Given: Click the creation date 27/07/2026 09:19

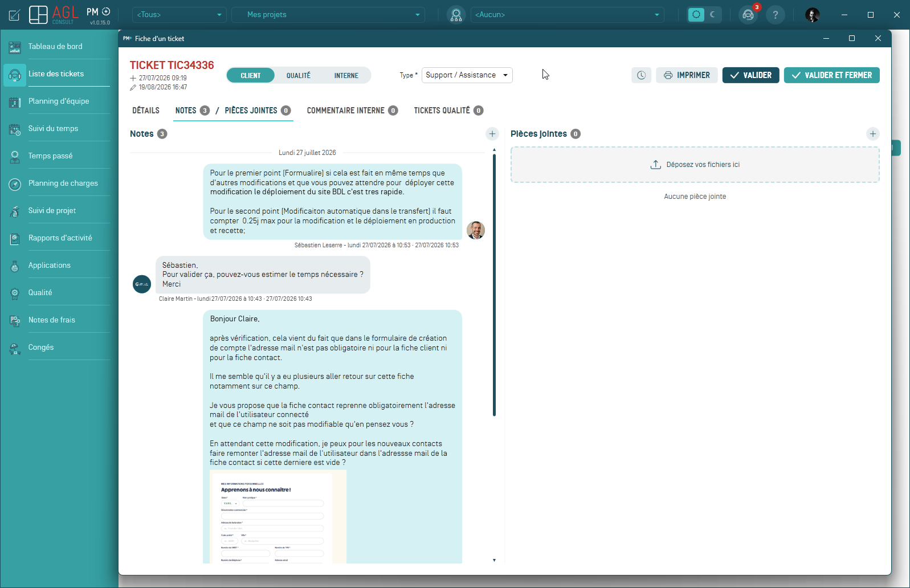Looking at the screenshot, I should click(x=163, y=78).
